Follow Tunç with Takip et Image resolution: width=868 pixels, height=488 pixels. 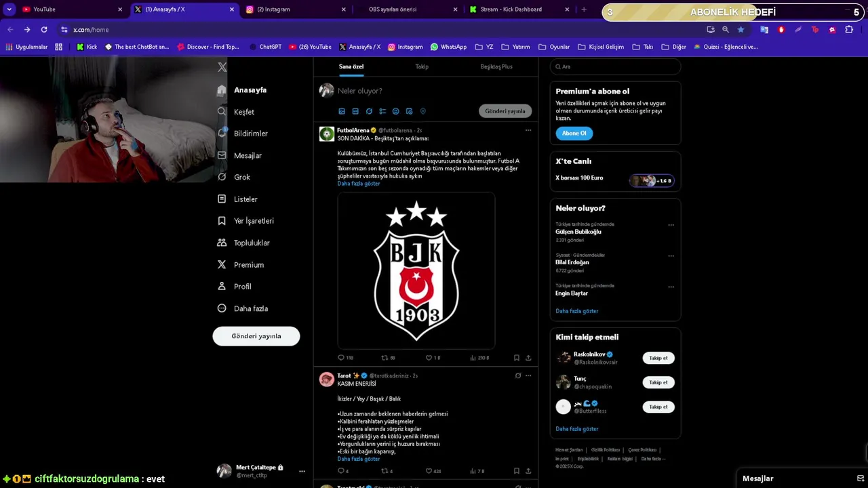pyautogui.click(x=658, y=382)
